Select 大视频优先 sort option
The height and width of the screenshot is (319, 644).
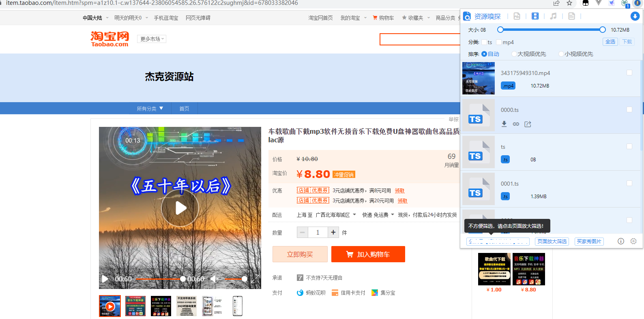pos(514,54)
